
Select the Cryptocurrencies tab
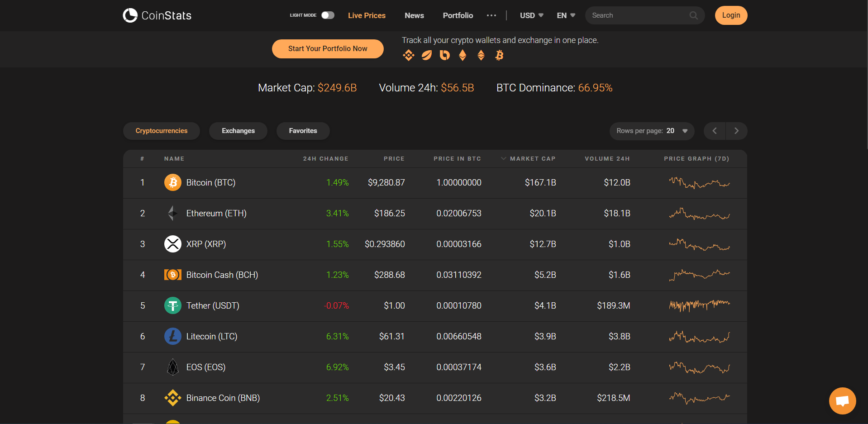pos(162,131)
